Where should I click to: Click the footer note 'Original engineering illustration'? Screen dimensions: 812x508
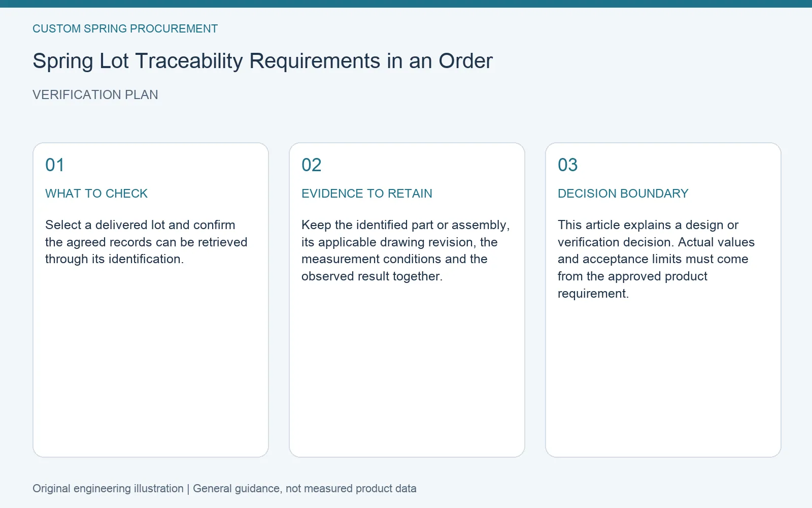coord(108,489)
